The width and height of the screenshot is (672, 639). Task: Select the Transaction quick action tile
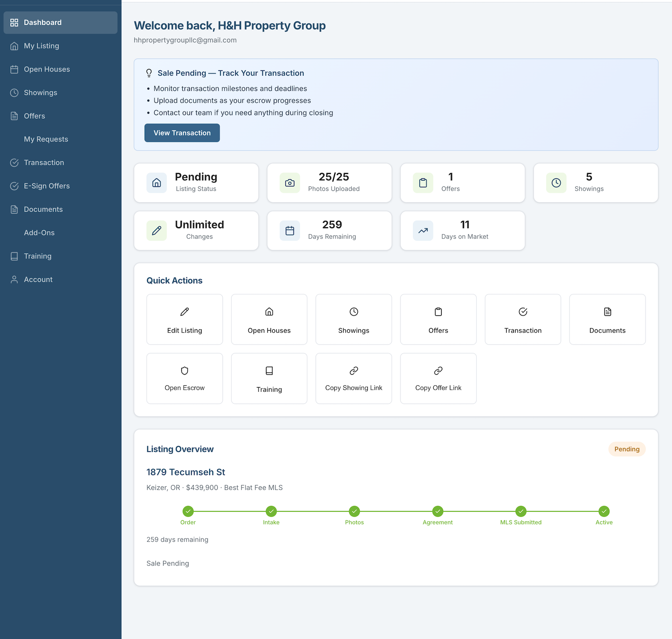(522, 319)
